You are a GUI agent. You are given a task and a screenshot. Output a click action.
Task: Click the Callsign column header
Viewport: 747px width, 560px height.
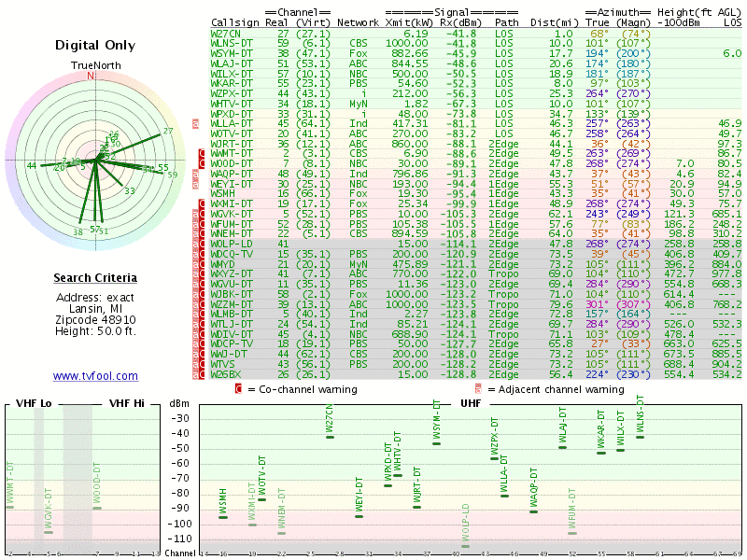(235, 21)
